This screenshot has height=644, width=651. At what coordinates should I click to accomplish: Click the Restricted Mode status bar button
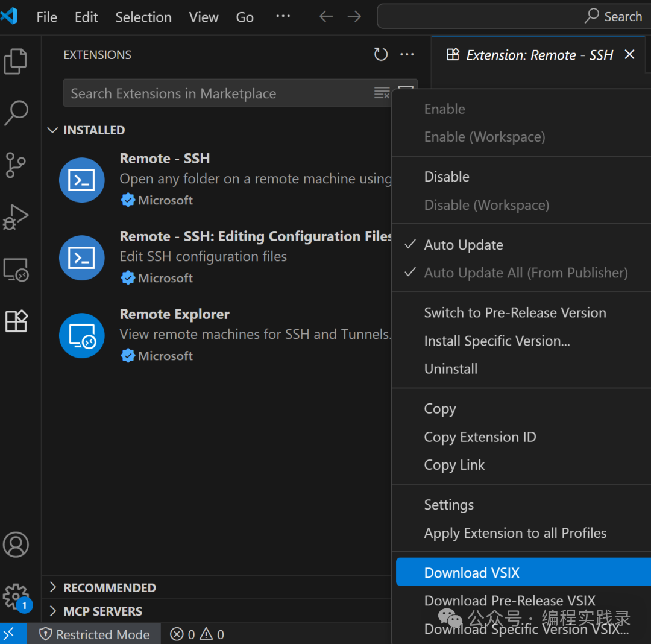point(96,634)
